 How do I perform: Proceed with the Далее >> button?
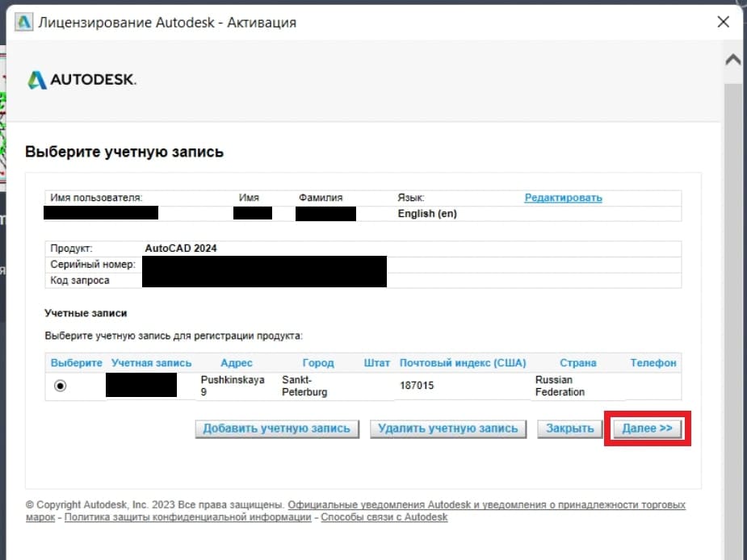pos(647,428)
